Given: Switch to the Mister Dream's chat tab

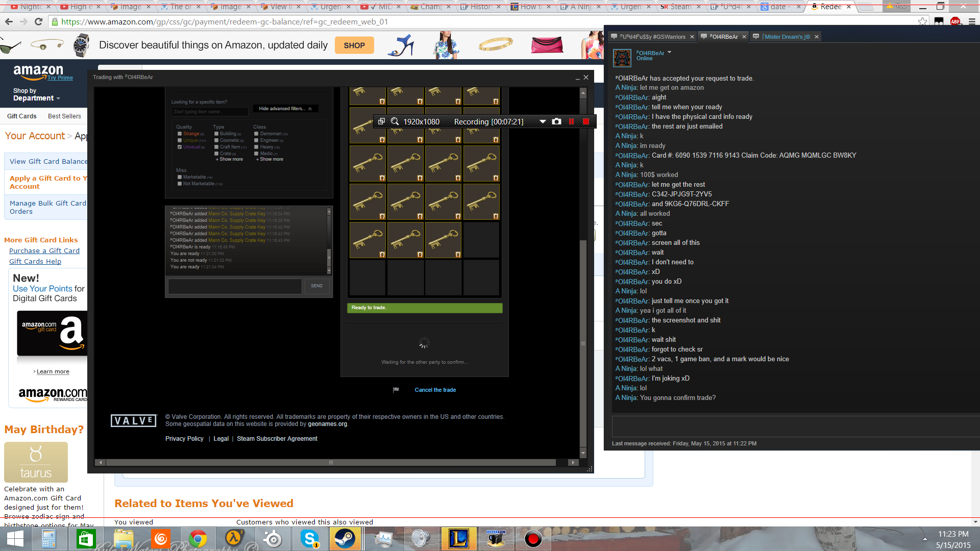Looking at the screenshot, I should [786, 37].
